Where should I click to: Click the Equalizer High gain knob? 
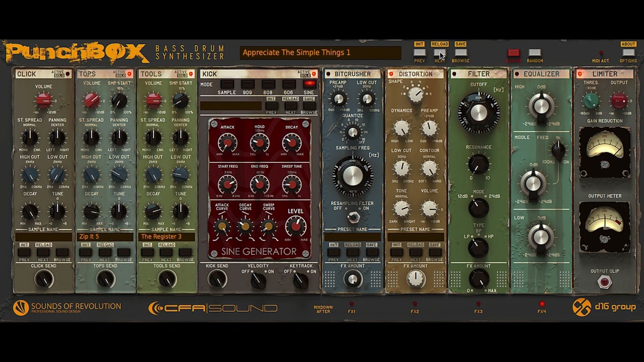(541, 106)
